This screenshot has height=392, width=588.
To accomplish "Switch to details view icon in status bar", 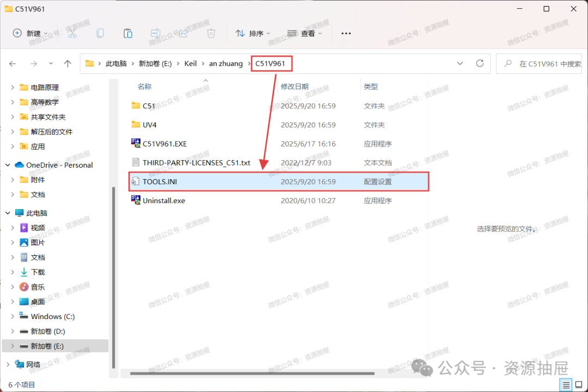I will click(x=566, y=385).
